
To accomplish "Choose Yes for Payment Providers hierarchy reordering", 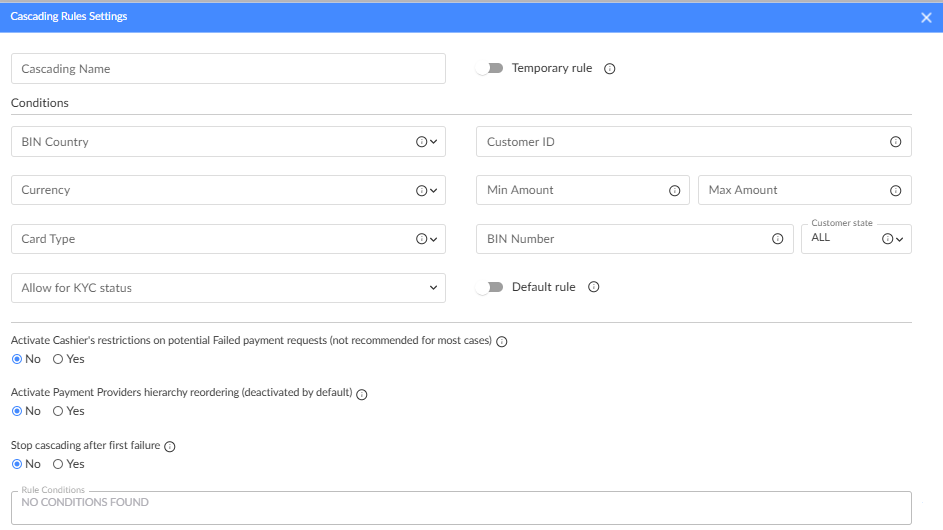I will 58,411.
